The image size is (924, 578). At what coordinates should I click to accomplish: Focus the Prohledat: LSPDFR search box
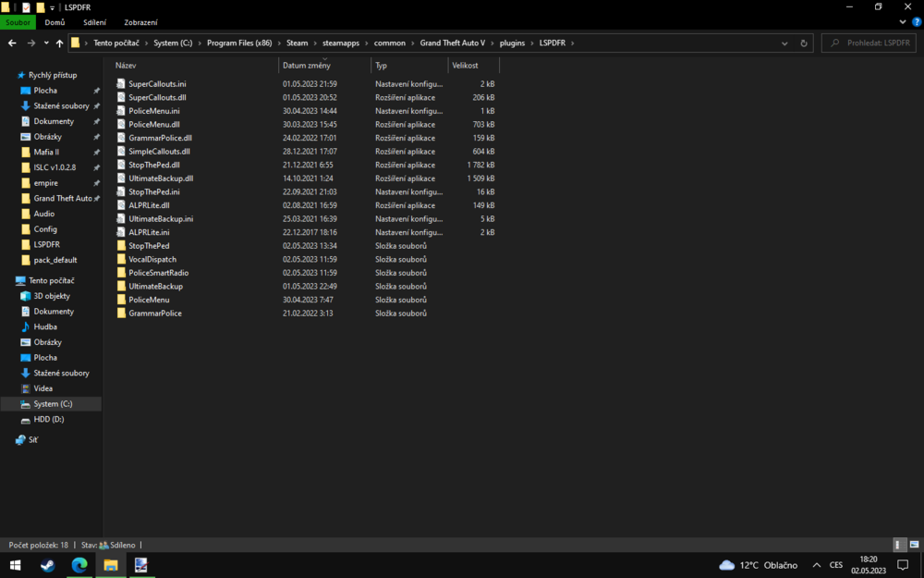(x=869, y=43)
